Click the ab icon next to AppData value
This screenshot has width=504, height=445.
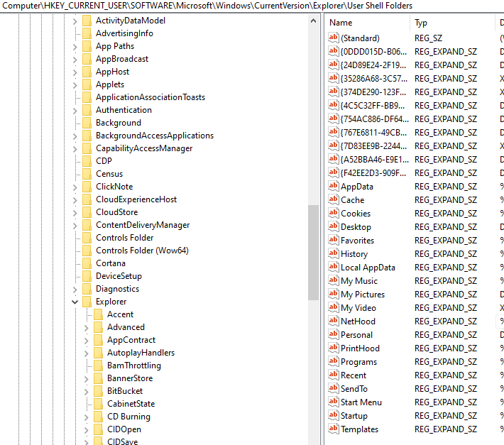[334, 186]
